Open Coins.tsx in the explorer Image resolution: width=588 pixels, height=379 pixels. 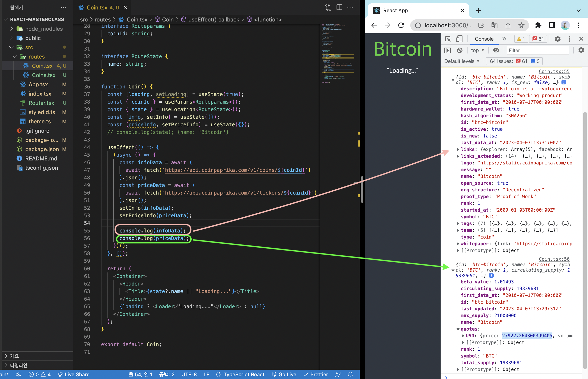[x=44, y=75]
